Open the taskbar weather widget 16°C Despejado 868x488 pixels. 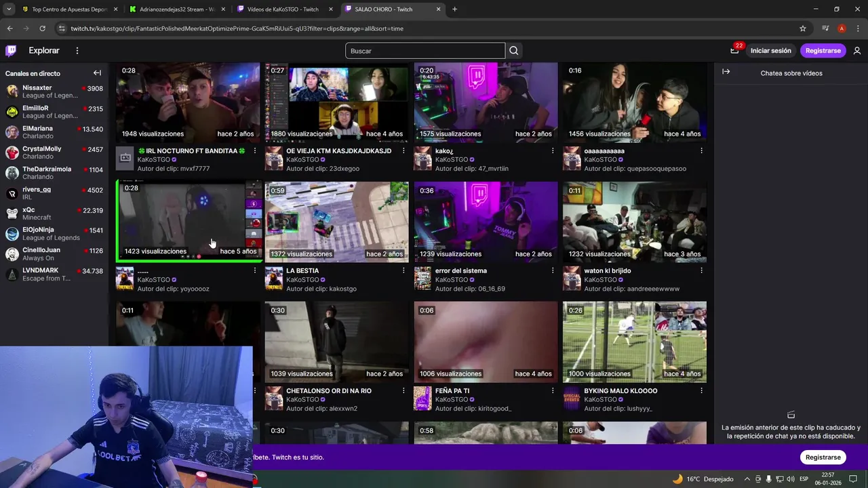coord(703,479)
